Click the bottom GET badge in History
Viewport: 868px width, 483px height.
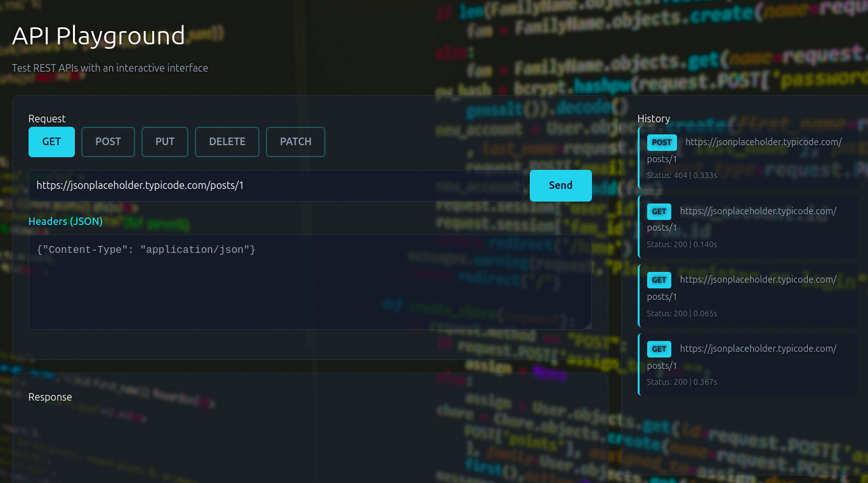tap(659, 349)
